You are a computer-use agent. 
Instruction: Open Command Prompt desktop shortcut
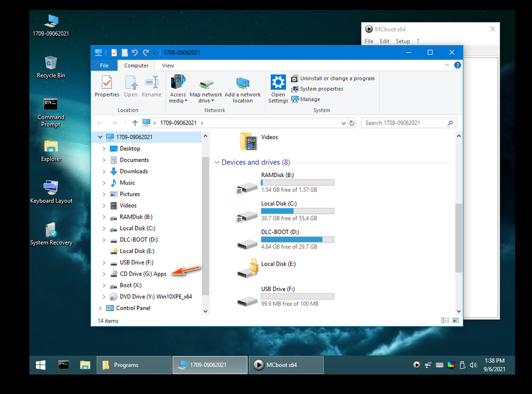[x=51, y=112]
